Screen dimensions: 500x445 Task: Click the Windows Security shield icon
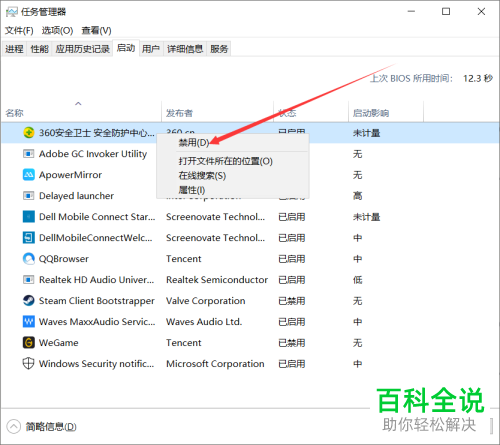pos(28,364)
